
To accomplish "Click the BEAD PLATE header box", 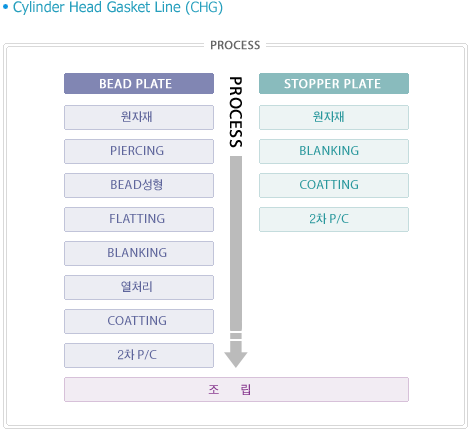I will (139, 83).
